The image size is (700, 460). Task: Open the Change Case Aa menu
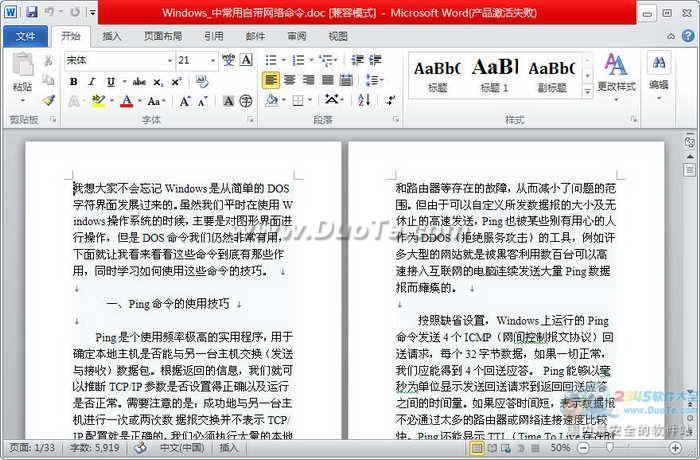point(156,102)
